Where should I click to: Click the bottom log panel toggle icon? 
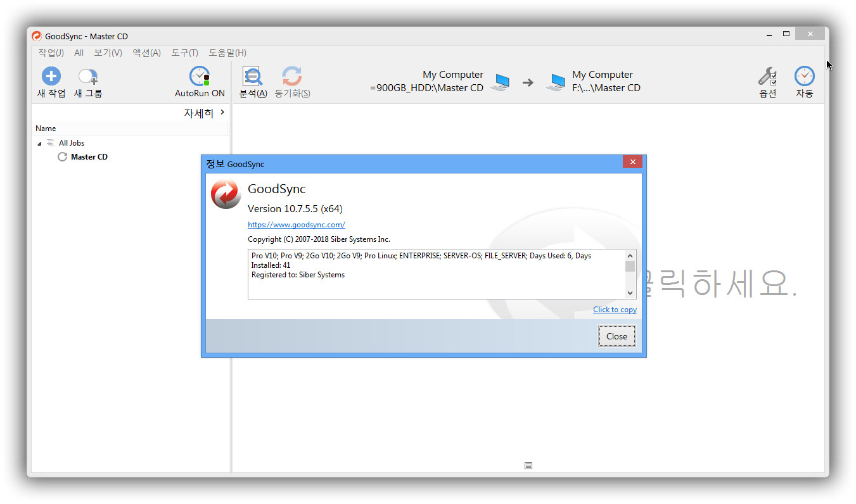tap(528, 466)
